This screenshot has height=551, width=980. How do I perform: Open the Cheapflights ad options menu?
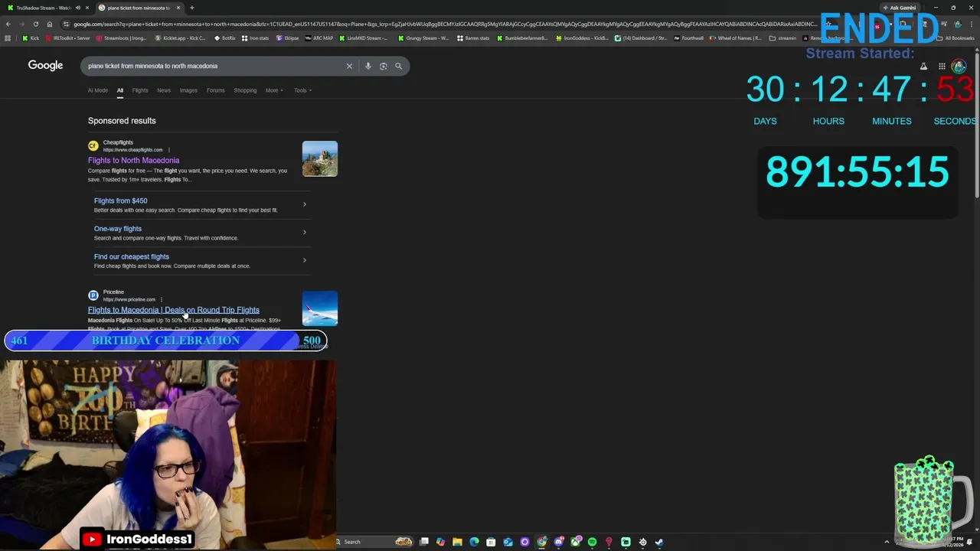coord(168,150)
